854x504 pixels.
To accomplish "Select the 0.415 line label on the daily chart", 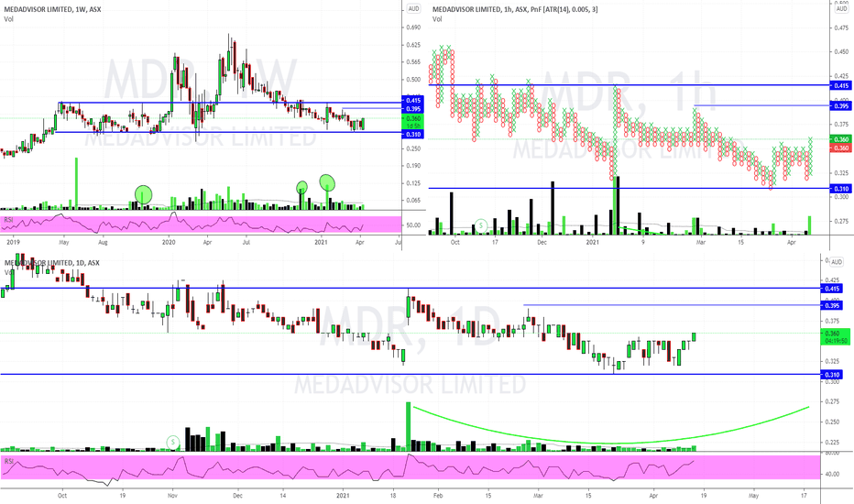I will point(832,289).
